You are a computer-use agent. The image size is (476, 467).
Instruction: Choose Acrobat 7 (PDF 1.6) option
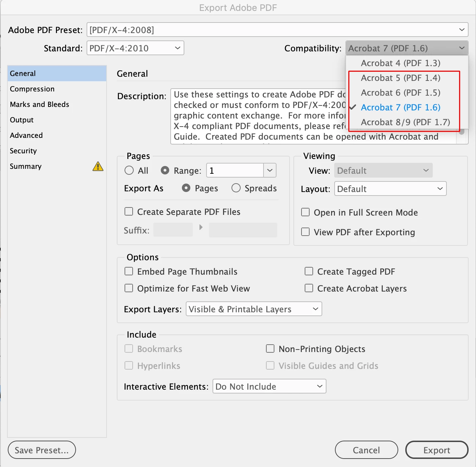(x=407, y=108)
